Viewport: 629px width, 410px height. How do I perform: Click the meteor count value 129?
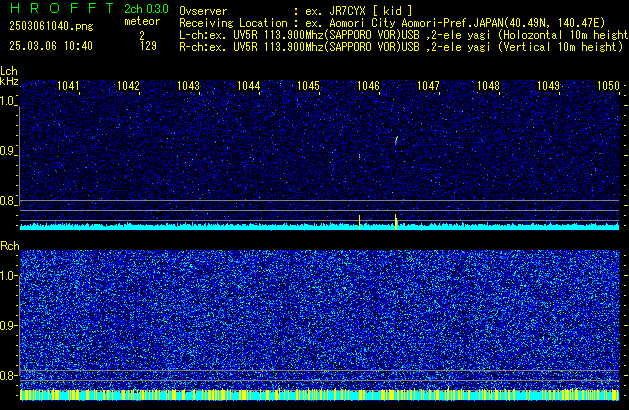[148, 46]
